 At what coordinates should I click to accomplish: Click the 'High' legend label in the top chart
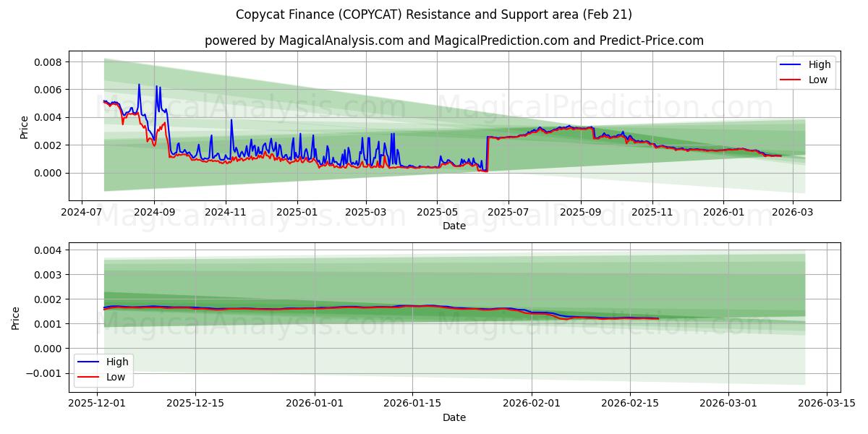point(820,64)
